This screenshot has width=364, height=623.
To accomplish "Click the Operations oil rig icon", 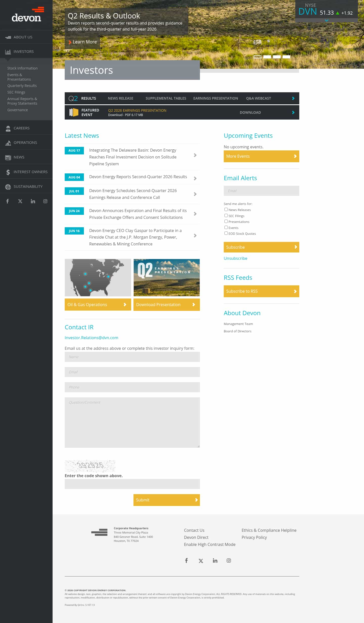I will point(8,143).
